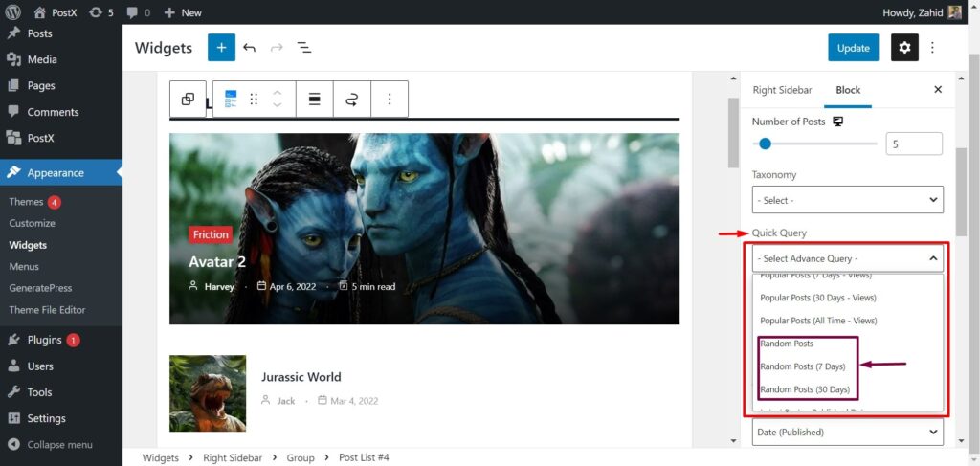Choose Popular Posts (All Time - Views)
The width and height of the screenshot is (980, 466).
[818, 321]
